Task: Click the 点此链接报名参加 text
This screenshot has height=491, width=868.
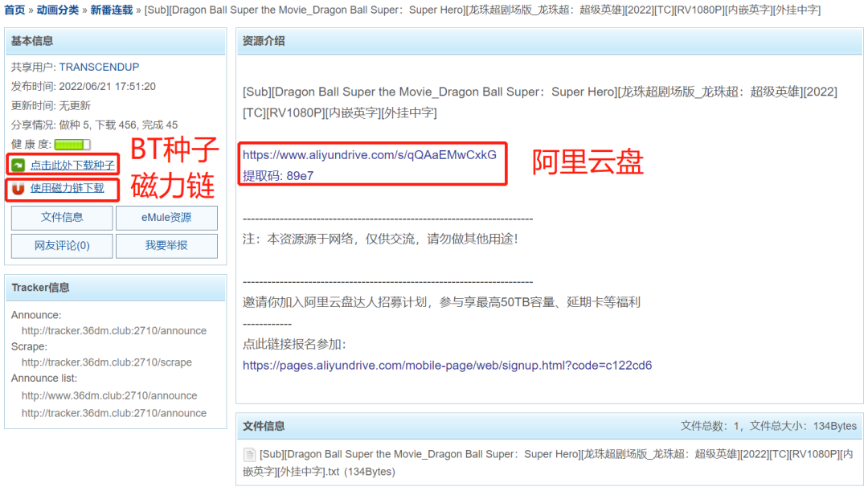Action: point(294,344)
